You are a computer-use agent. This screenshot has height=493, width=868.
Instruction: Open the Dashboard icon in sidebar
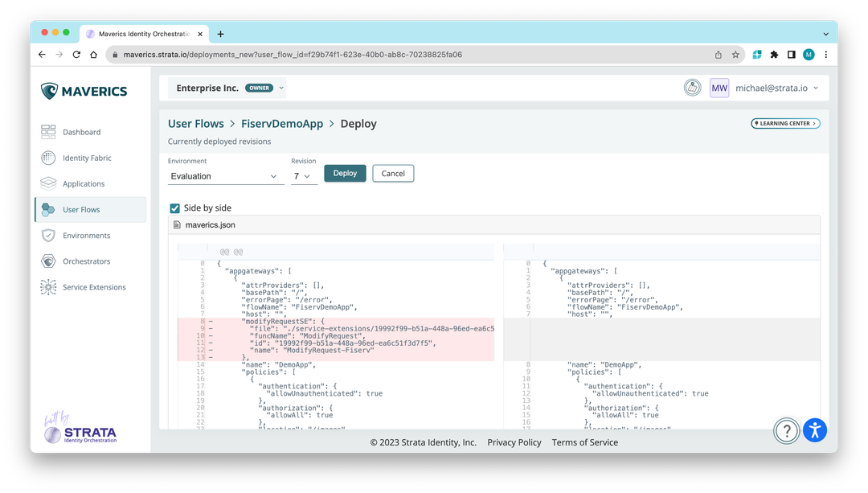pos(48,132)
